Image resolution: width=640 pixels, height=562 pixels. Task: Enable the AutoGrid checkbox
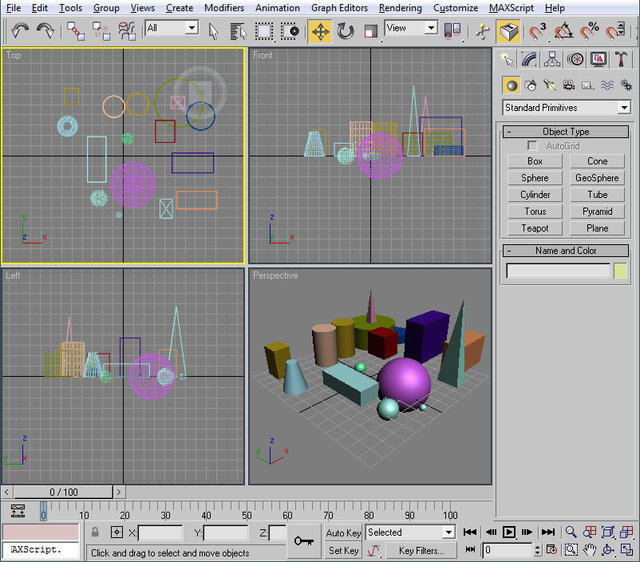tap(533, 146)
